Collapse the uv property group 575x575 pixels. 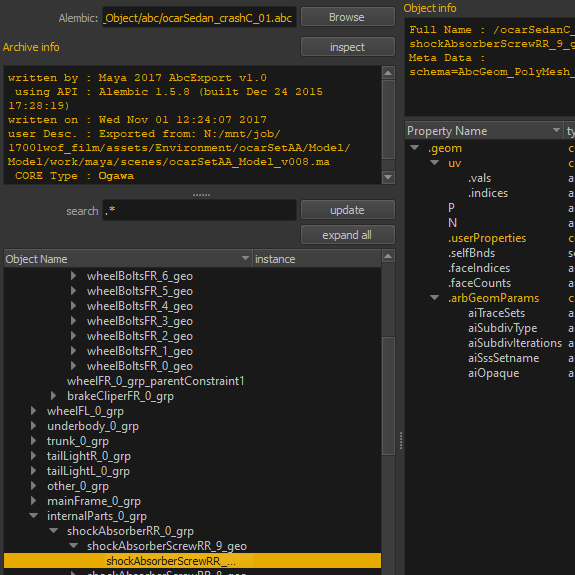click(435, 162)
